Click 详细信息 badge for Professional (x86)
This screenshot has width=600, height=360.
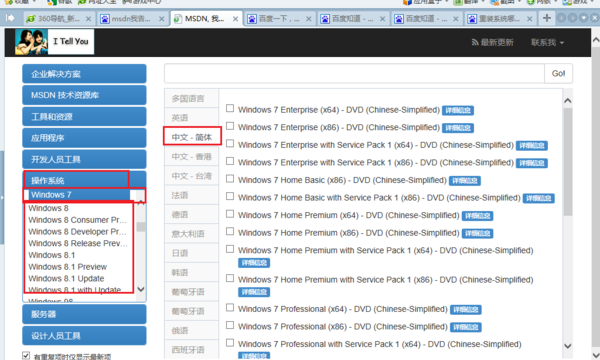click(466, 327)
